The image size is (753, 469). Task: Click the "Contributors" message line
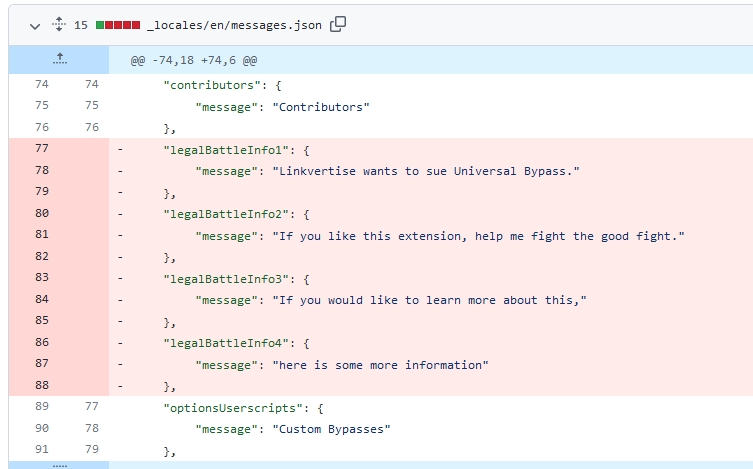(x=283, y=106)
